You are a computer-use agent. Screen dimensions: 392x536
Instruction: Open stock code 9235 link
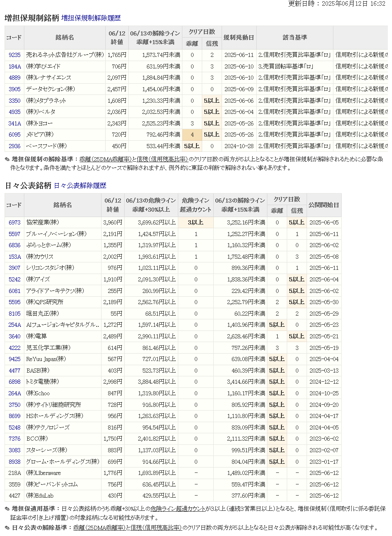[x=14, y=55]
